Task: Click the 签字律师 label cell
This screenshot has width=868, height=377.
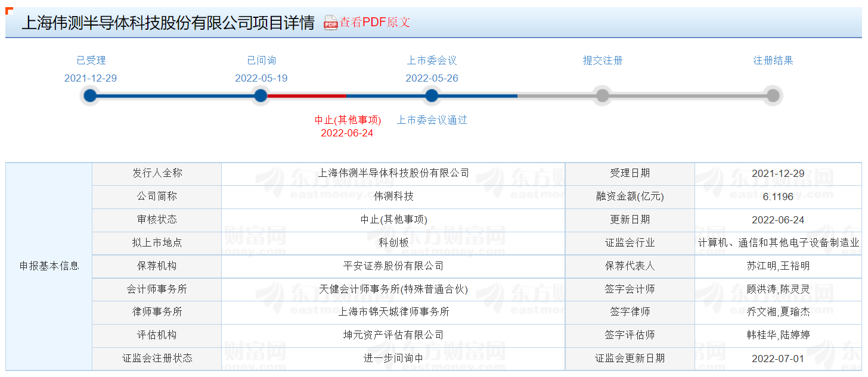Action: [630, 312]
